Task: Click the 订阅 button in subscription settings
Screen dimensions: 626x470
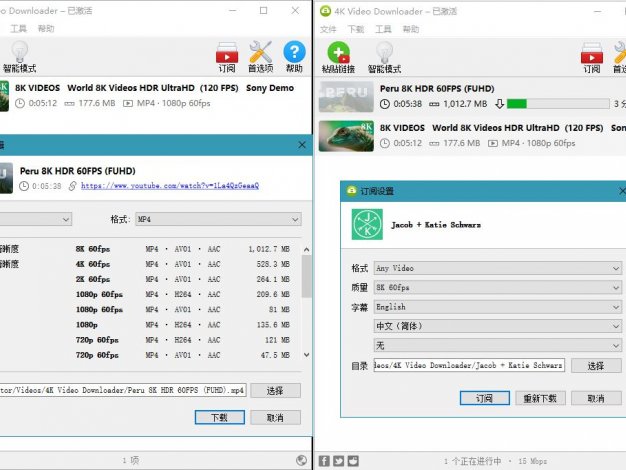Action: click(x=485, y=398)
